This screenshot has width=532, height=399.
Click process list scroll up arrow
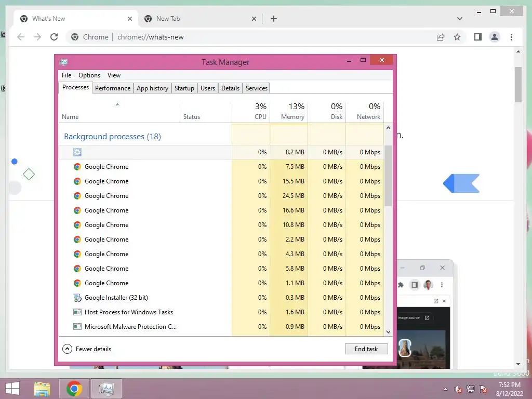click(x=389, y=128)
